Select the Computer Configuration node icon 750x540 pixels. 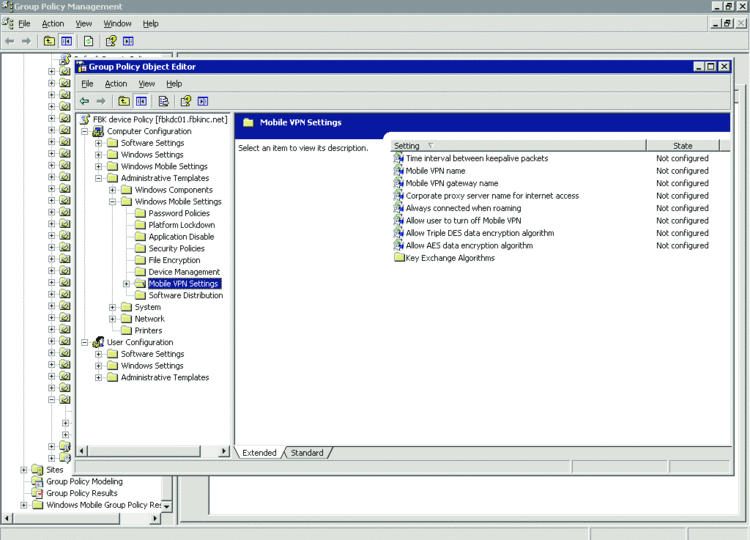98,131
